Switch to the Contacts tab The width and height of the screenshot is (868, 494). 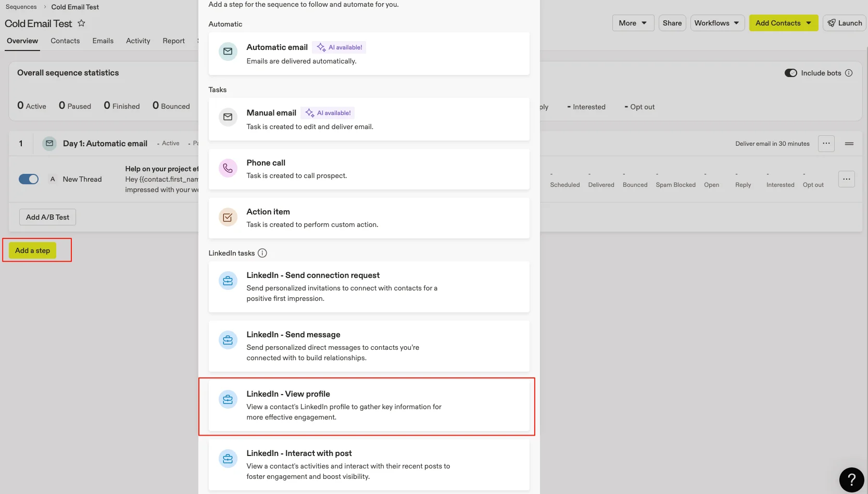click(65, 41)
